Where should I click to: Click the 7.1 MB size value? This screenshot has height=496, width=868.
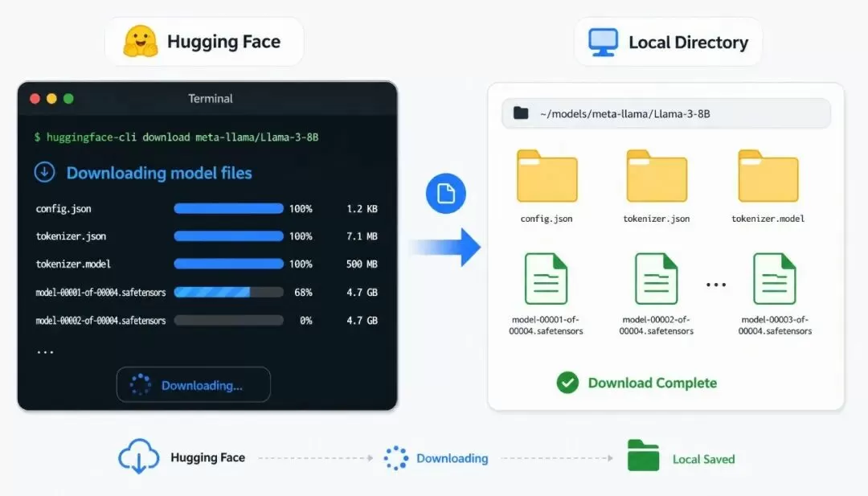[362, 236]
